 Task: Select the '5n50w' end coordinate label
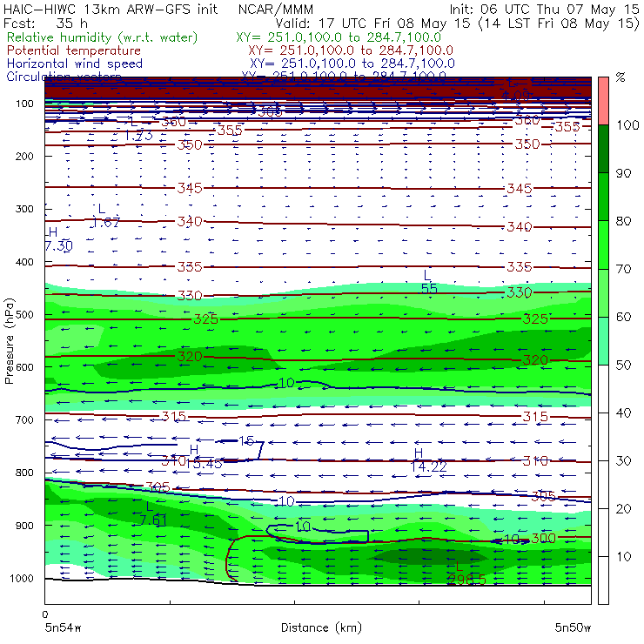coord(573,628)
